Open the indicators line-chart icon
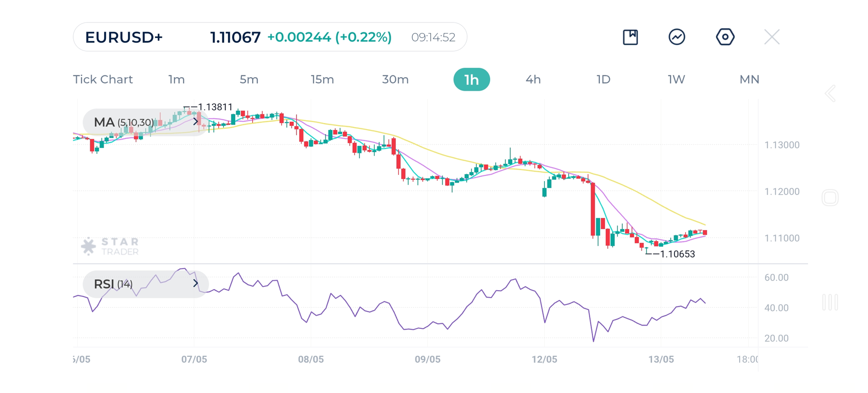Viewport: 868px width, 393px height. pos(677,37)
